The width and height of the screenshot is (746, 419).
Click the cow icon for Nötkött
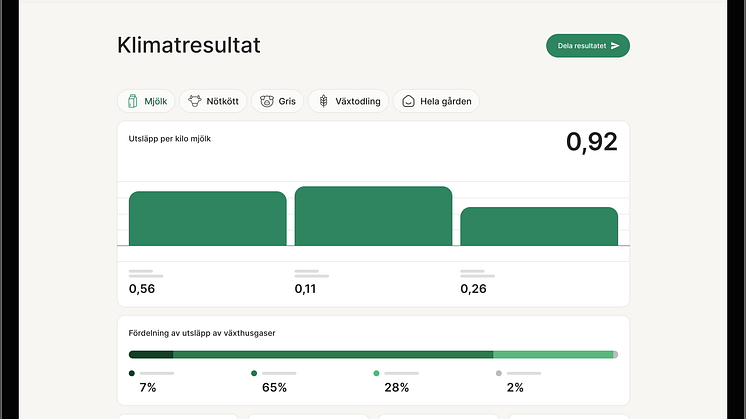[x=193, y=101]
